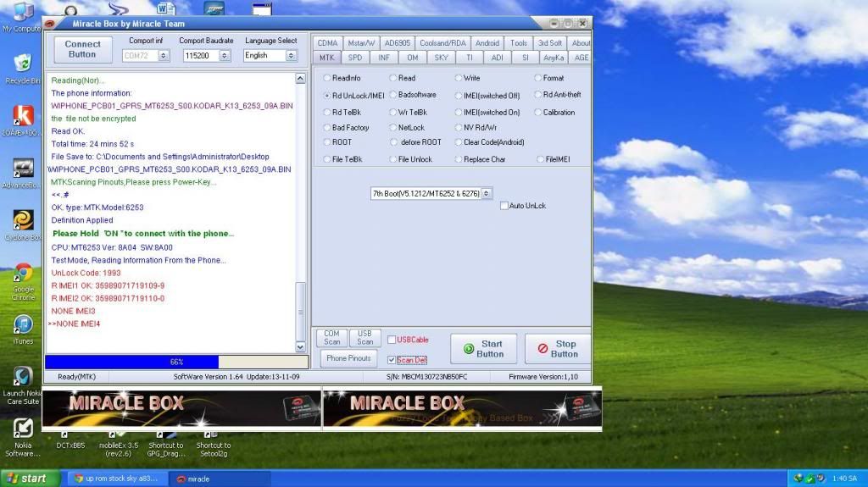Select the Write radio option
Viewport: 868px width, 487px height.
[x=459, y=78]
